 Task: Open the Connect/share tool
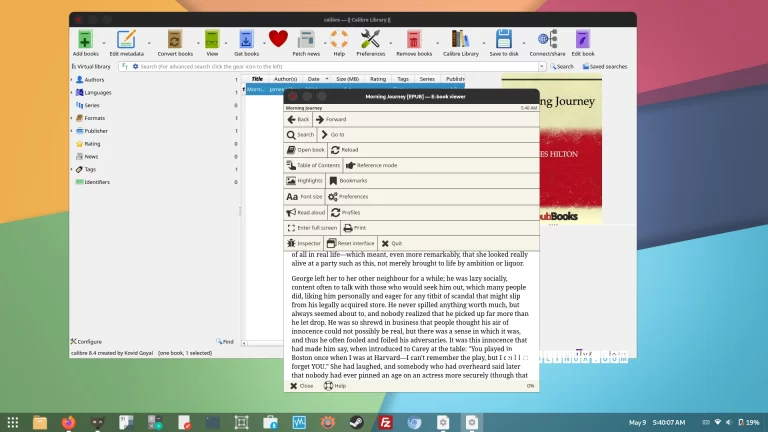pyautogui.click(x=547, y=40)
